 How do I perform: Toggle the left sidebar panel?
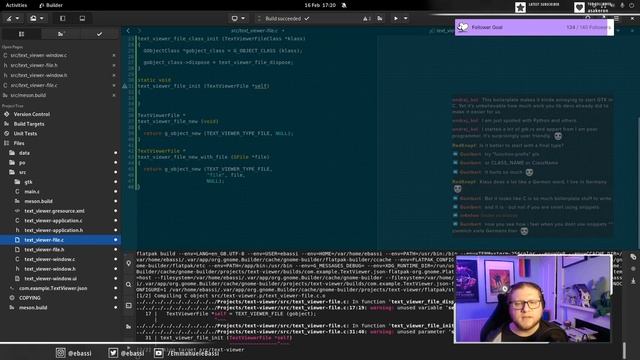click(x=62, y=18)
